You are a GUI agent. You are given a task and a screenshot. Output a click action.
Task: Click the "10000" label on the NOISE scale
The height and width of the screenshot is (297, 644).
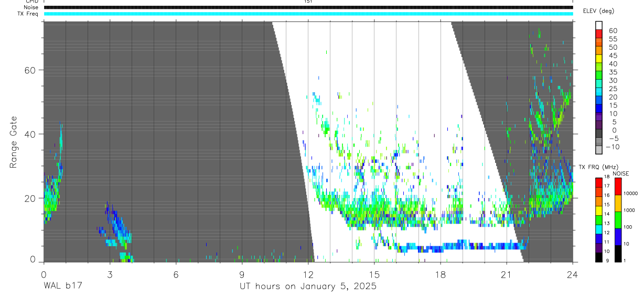point(631,193)
